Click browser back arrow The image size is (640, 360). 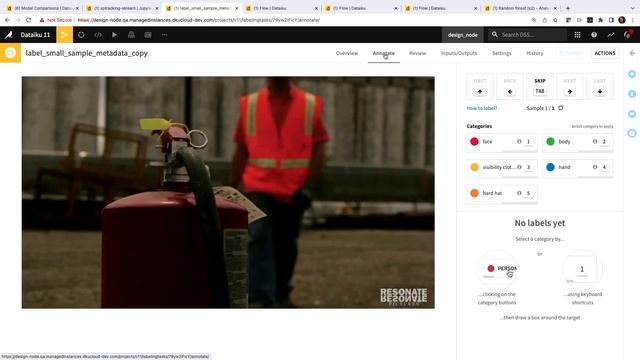tap(7, 20)
